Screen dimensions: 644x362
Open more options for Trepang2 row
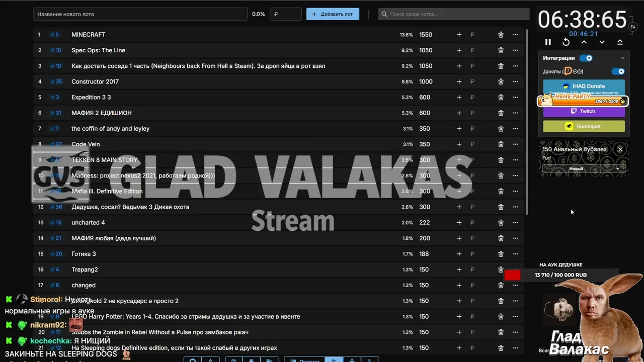point(515,269)
